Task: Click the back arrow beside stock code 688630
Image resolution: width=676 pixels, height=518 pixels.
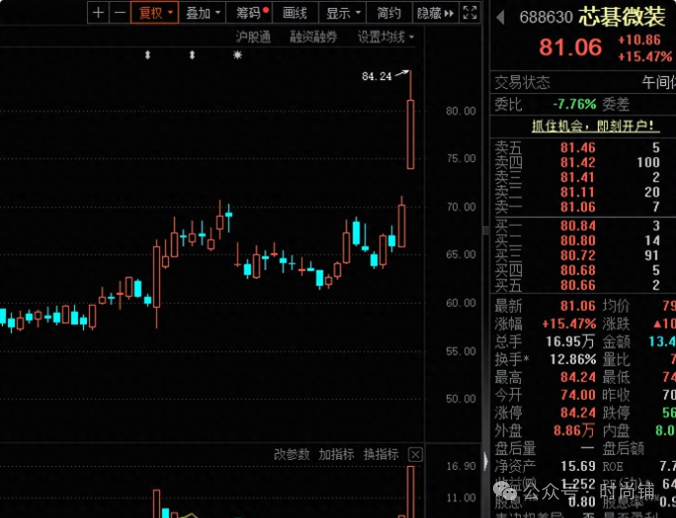Action: (499, 17)
